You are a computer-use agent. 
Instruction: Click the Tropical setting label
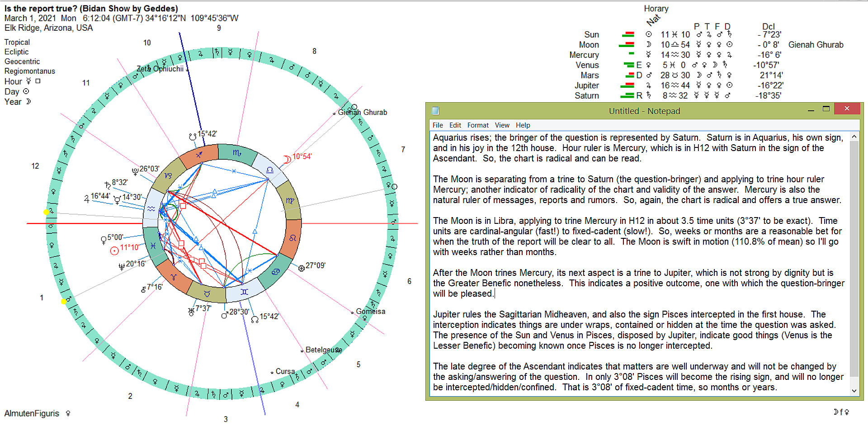pyautogui.click(x=17, y=42)
